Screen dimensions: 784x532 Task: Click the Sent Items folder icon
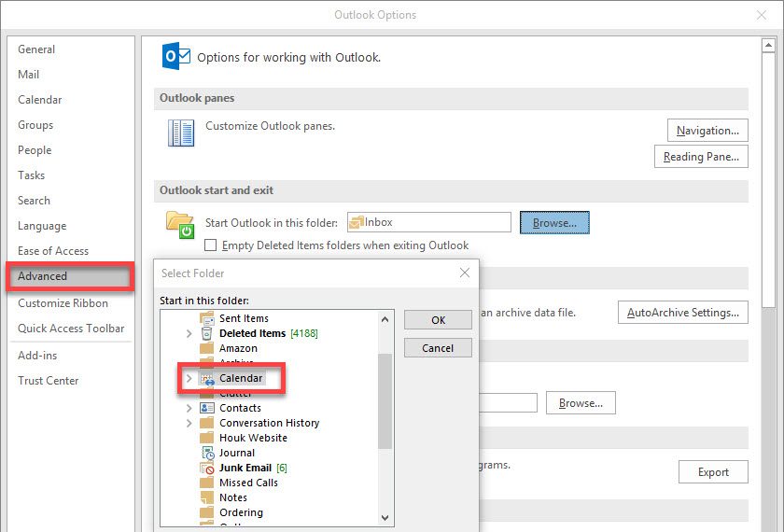(207, 318)
